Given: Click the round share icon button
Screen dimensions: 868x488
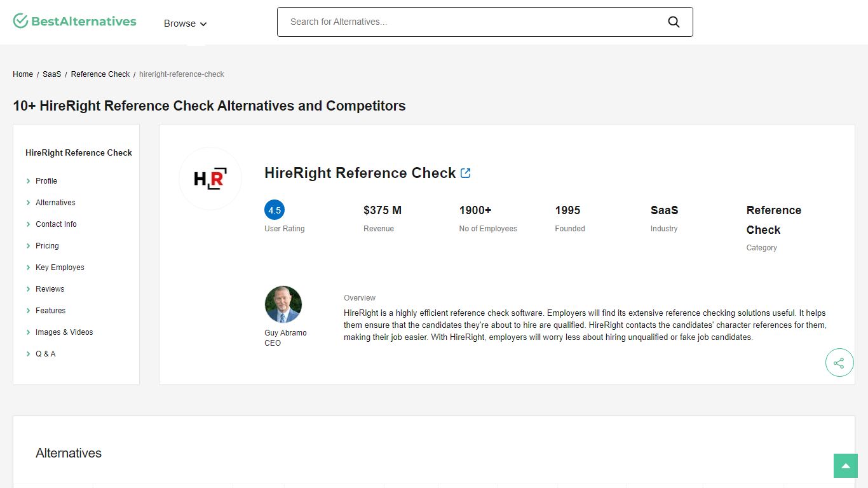Looking at the screenshot, I should (839, 363).
